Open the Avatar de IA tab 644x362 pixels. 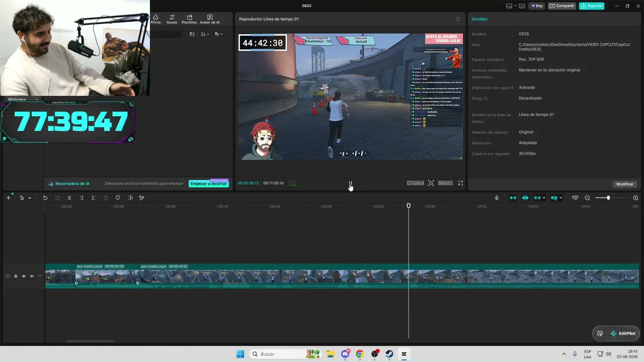[x=210, y=19]
